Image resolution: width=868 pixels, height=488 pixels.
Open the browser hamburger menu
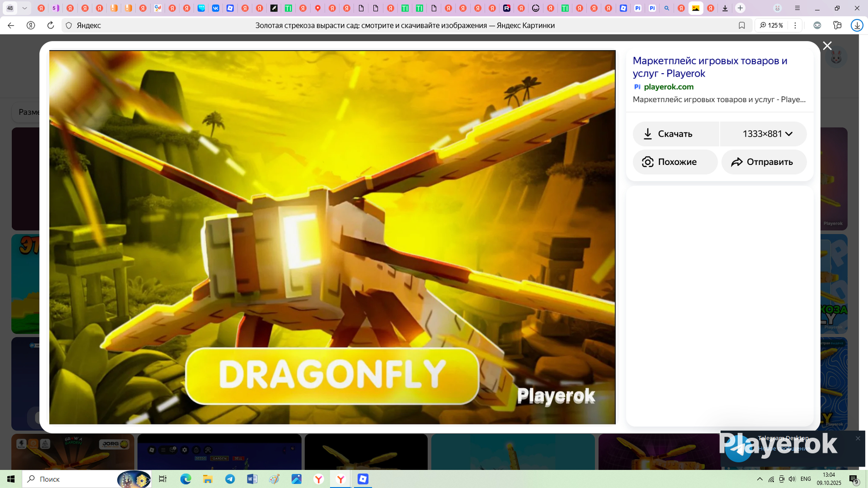pyautogui.click(x=797, y=8)
